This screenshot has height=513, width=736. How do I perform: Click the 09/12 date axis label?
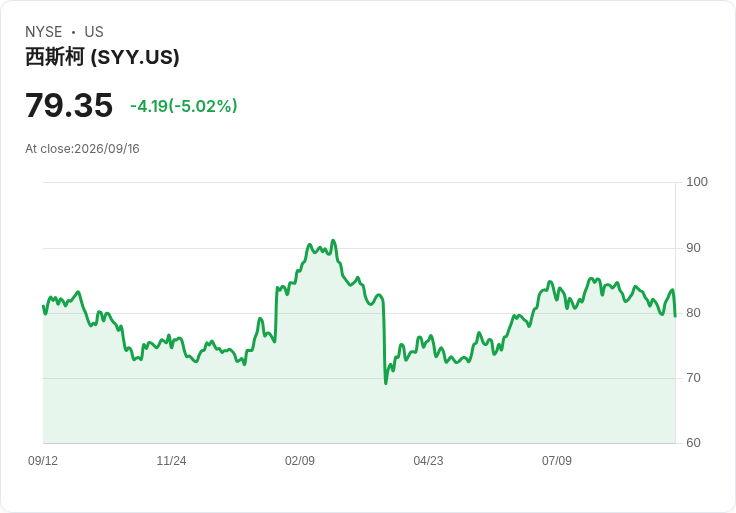(43, 461)
